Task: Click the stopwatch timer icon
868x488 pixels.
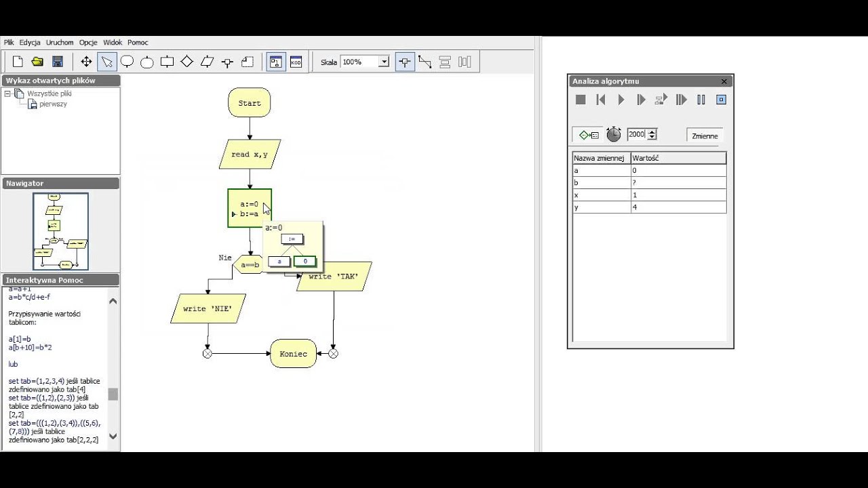Action: tap(614, 134)
